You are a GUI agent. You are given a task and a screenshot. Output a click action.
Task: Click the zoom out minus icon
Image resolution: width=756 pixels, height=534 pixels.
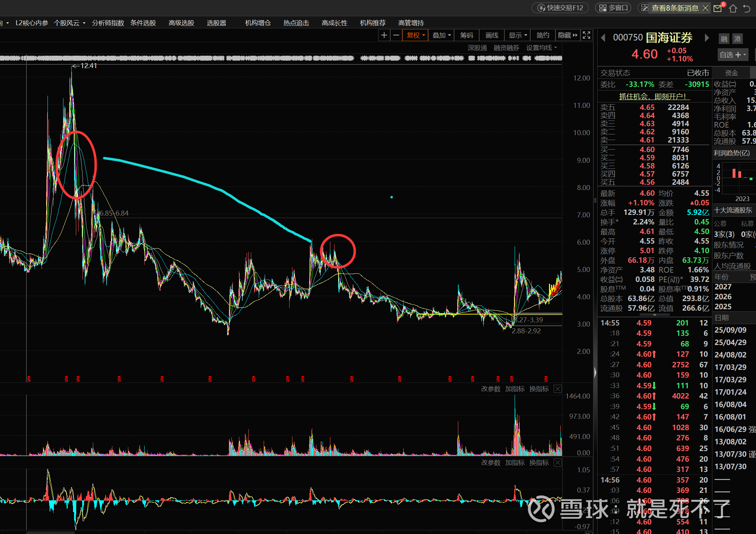(x=396, y=35)
